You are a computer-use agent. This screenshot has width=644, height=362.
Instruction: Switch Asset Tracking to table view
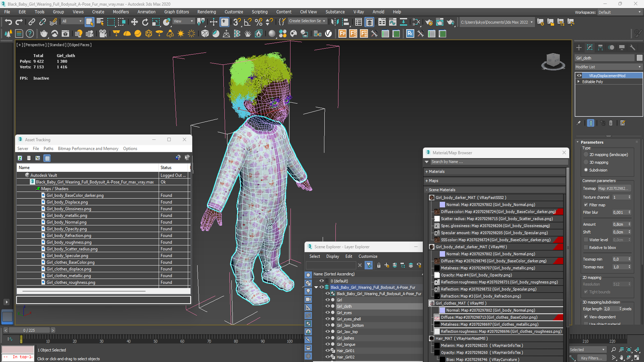47,158
